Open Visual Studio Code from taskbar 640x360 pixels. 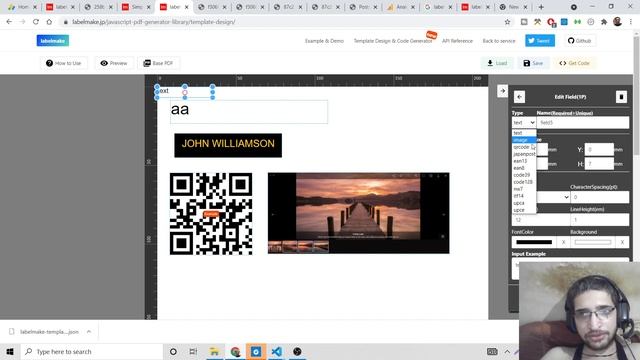tap(276, 351)
